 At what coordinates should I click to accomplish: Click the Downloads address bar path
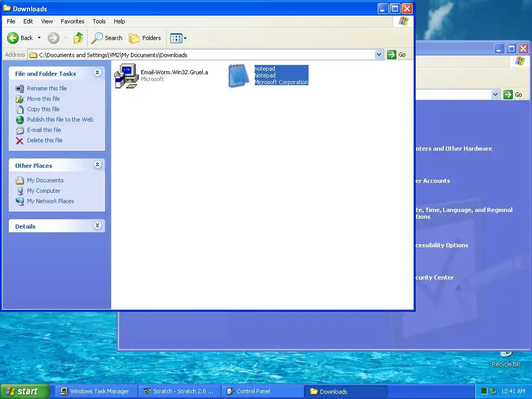(x=113, y=55)
